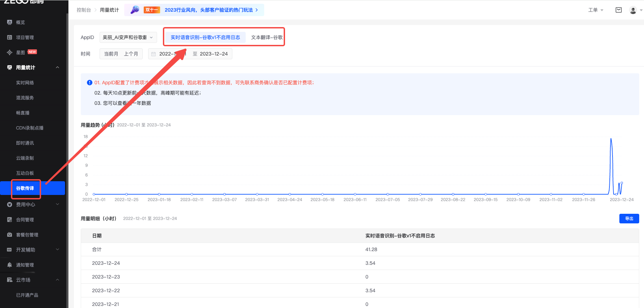644x308 pixels.
Task: Open 云端录制 in the sidebar
Action: [25, 158]
